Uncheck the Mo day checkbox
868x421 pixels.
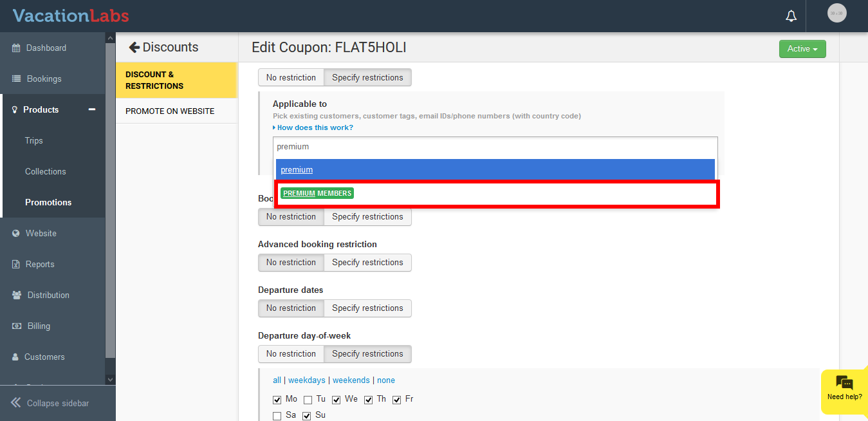(277, 400)
